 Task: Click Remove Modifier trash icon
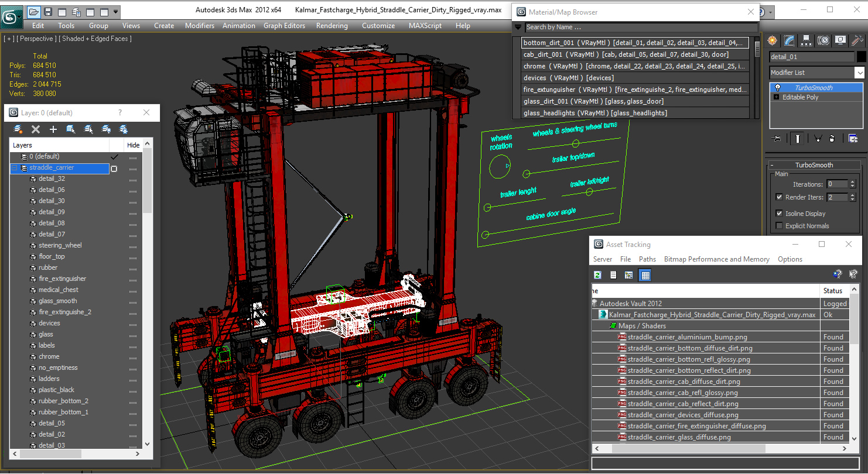[x=831, y=139]
